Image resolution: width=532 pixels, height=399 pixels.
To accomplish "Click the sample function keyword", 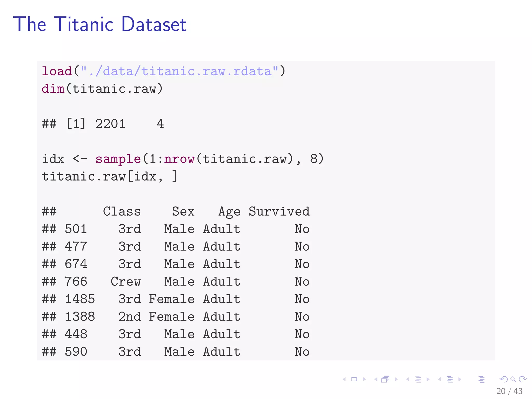I will pyautogui.click(x=118, y=159).
